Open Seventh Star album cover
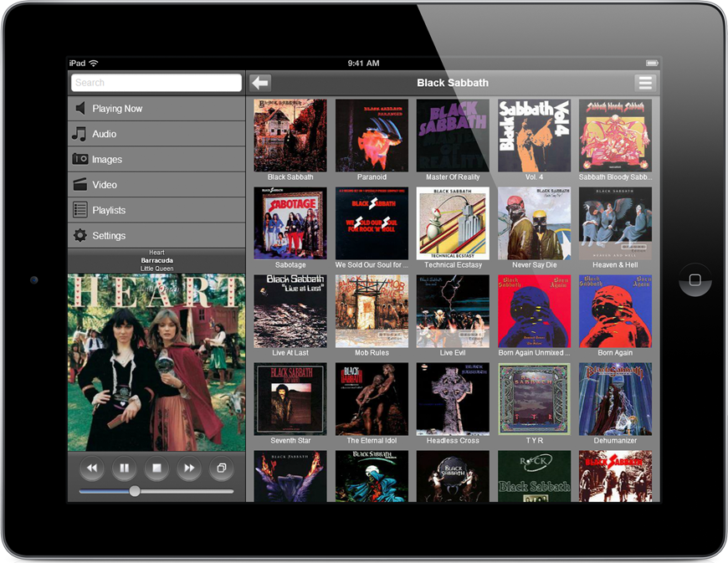 tap(290, 399)
